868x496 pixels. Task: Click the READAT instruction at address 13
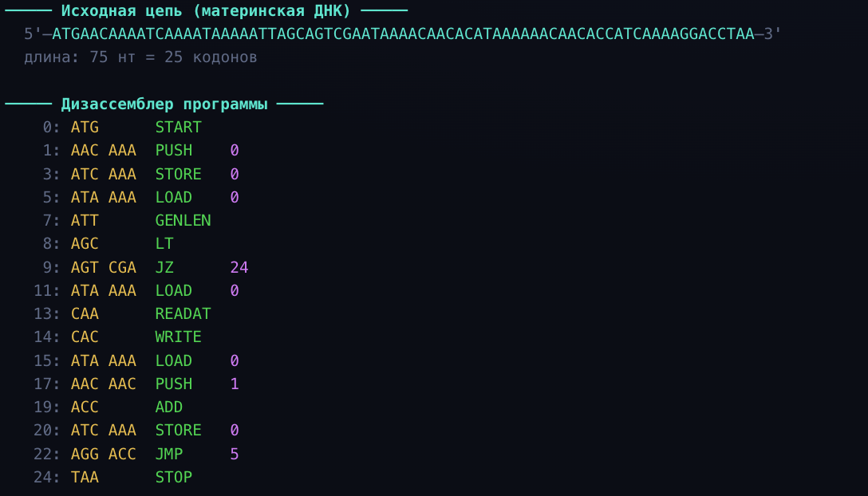183,314
